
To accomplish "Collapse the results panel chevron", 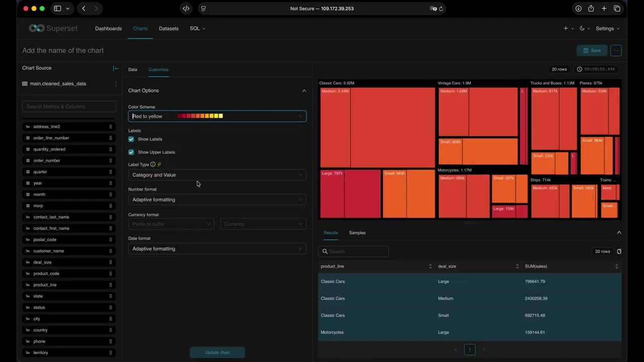I will coord(619,233).
